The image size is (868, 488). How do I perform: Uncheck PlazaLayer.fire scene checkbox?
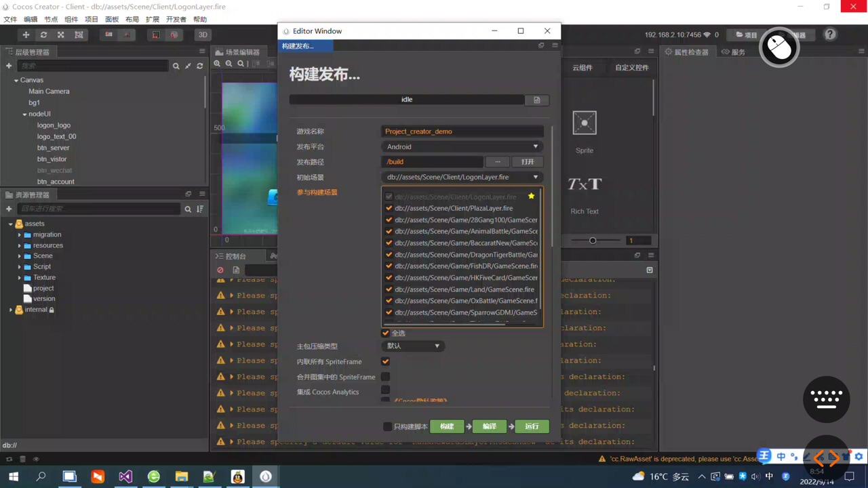click(389, 208)
